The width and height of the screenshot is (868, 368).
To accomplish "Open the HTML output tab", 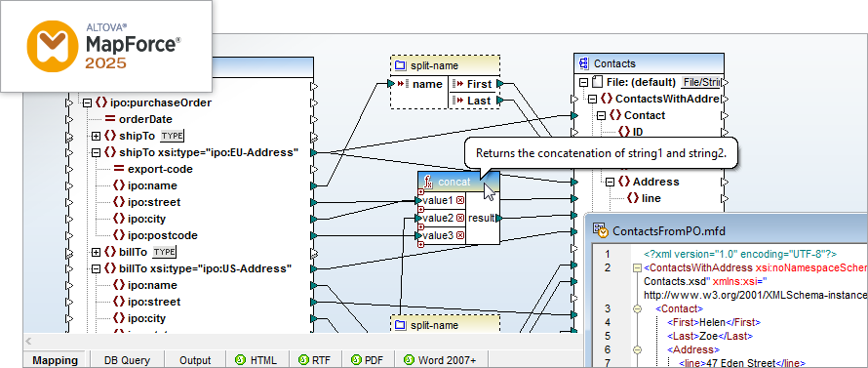I will pyautogui.click(x=256, y=359).
